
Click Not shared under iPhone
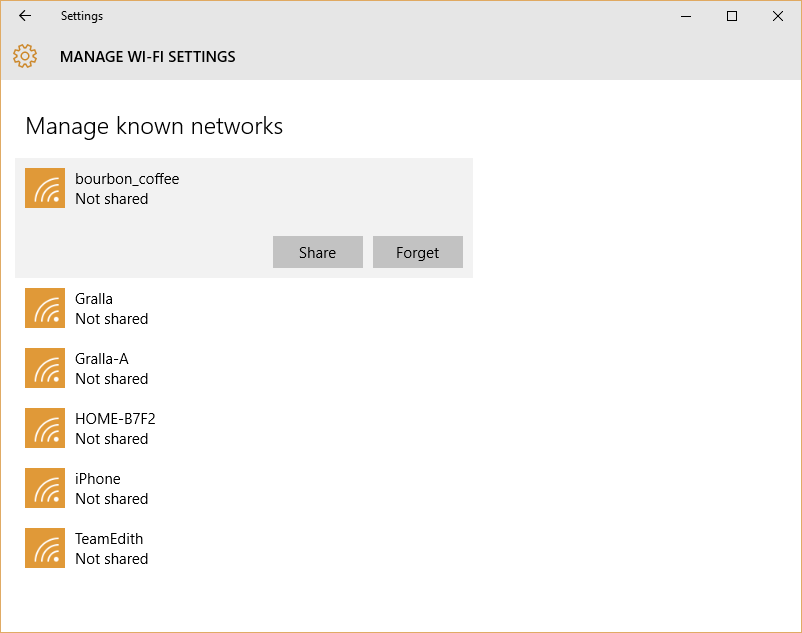[112, 499]
